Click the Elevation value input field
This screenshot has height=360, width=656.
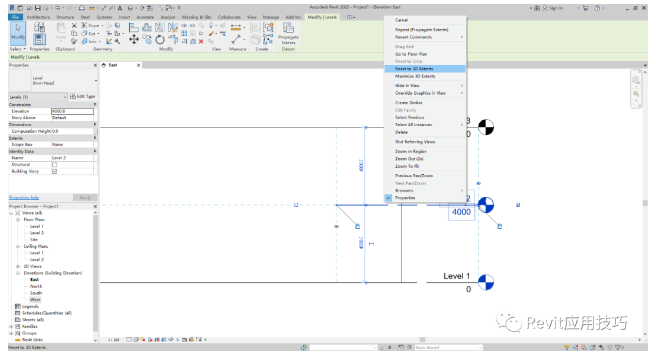(72, 111)
